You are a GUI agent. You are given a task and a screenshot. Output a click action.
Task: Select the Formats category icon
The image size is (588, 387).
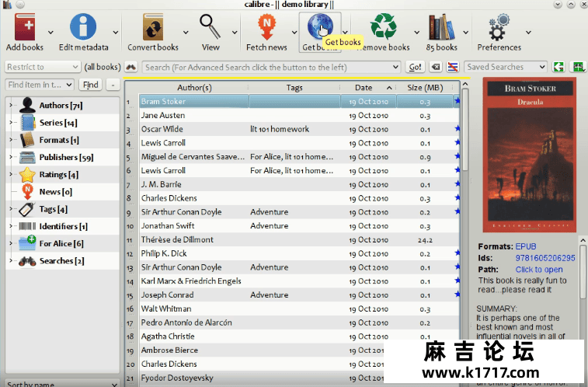pos(27,140)
